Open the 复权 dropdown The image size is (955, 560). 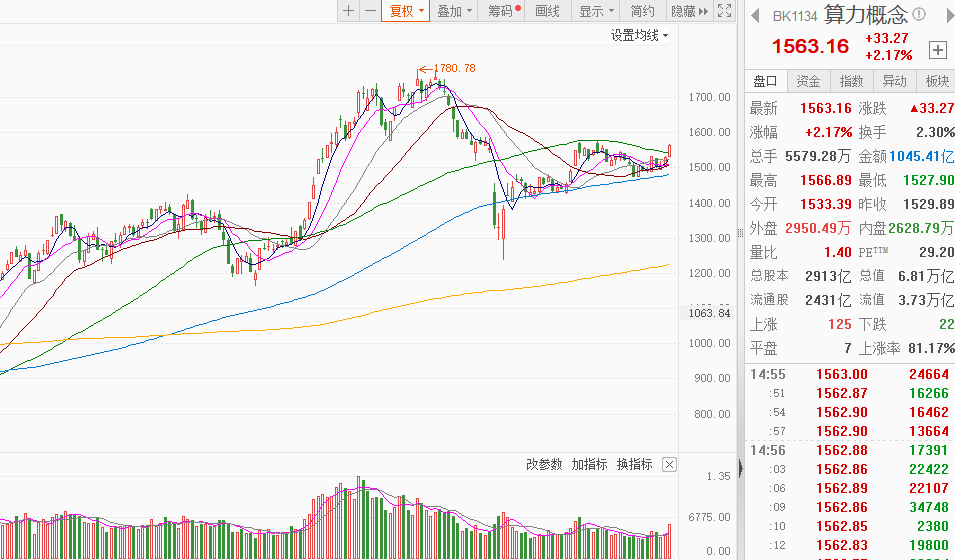[x=406, y=11]
